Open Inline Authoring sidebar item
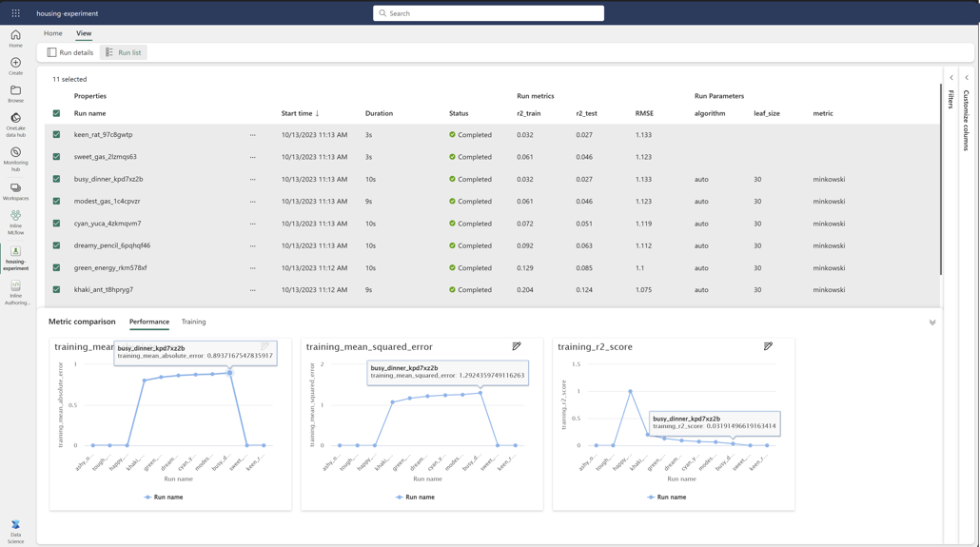 click(15, 293)
